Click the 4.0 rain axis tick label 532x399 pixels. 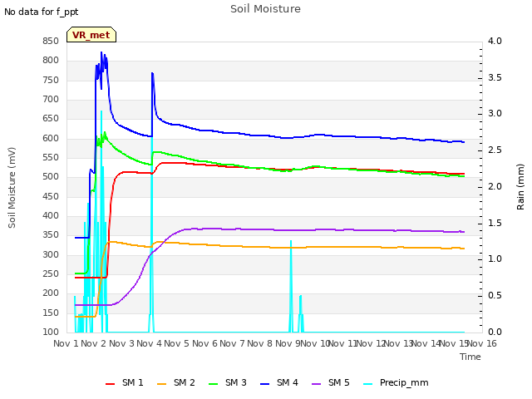[x=495, y=41]
